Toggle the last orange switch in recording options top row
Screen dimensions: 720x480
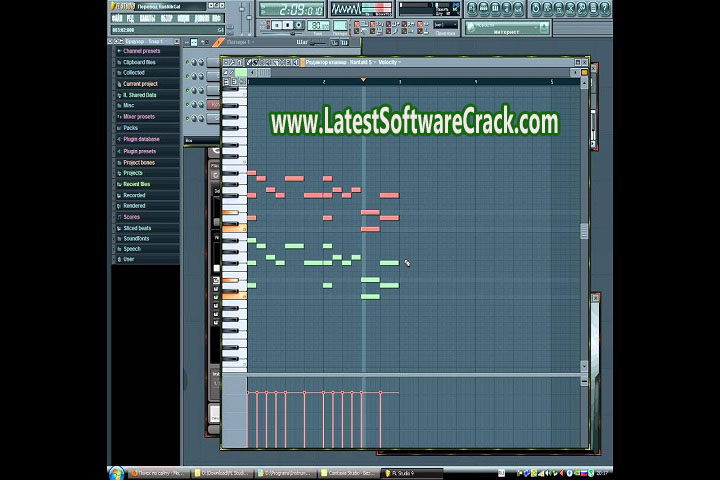pyautogui.click(x=420, y=24)
